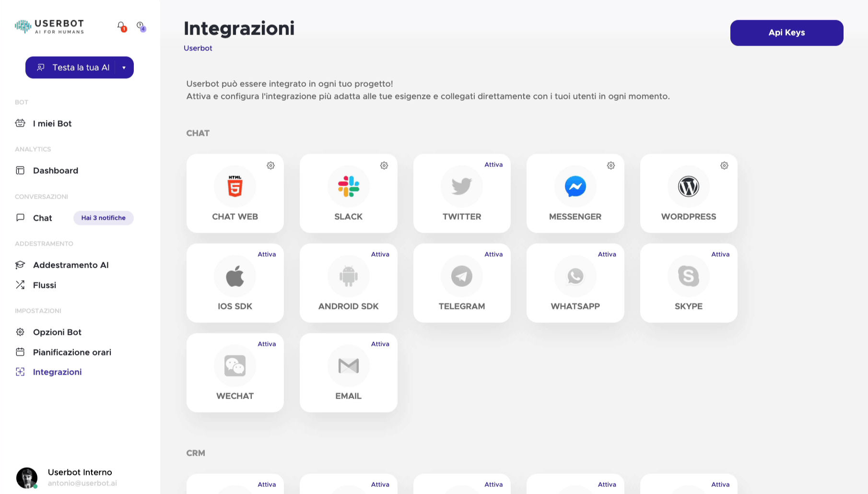Click Attiva on the WhatsApp card
This screenshot has width=868, height=494.
pyautogui.click(x=607, y=254)
